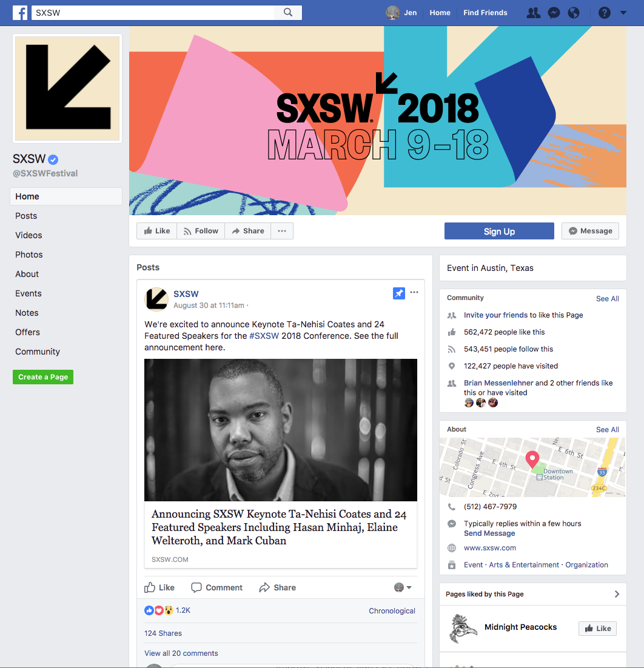Screen dimensions: 644x668
Task: Open Videos in the page sidebar
Action: (29, 235)
